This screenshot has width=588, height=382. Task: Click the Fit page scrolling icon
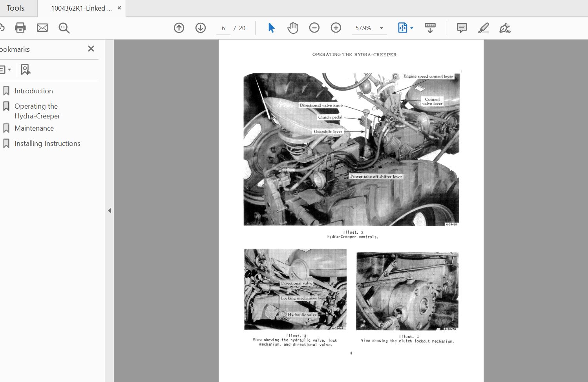coord(403,28)
